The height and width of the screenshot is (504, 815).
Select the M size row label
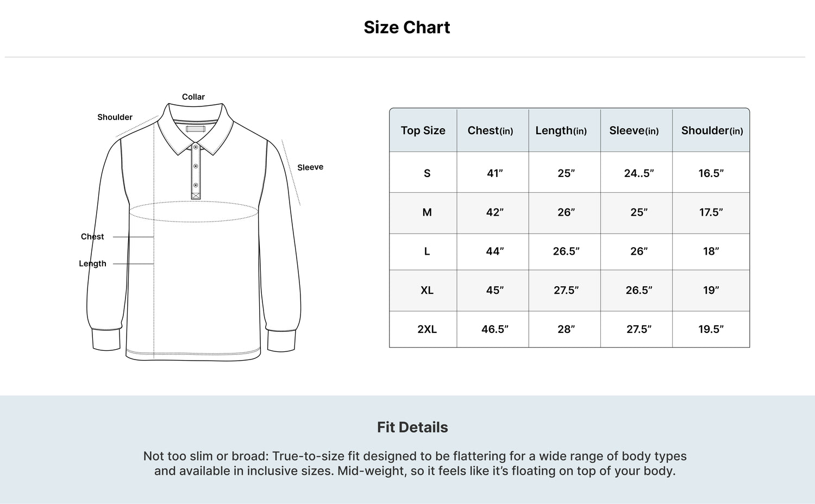pyautogui.click(x=427, y=212)
